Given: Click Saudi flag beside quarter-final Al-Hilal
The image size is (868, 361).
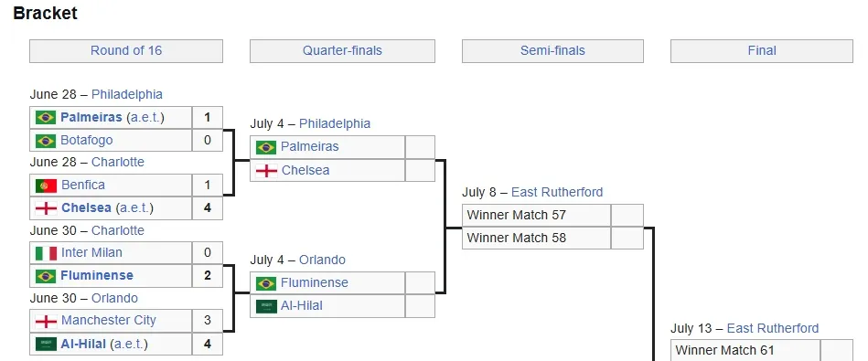Looking at the screenshot, I should 266,306.
